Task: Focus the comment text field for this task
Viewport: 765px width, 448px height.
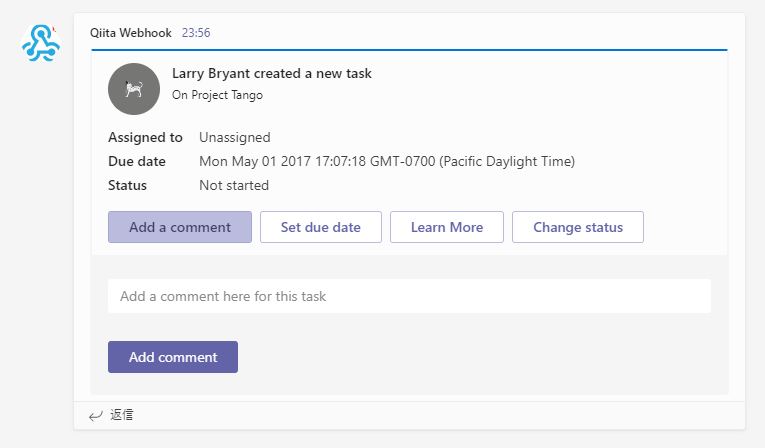Action: (x=409, y=296)
